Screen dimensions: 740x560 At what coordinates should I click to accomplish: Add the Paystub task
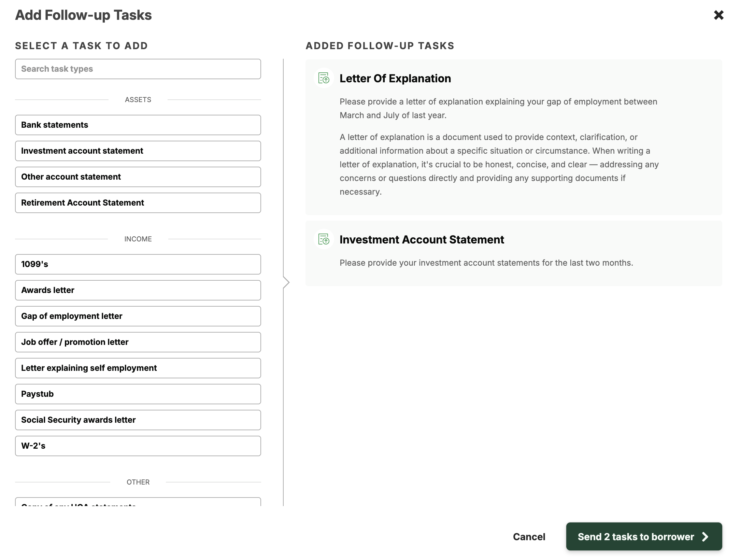pos(138,394)
